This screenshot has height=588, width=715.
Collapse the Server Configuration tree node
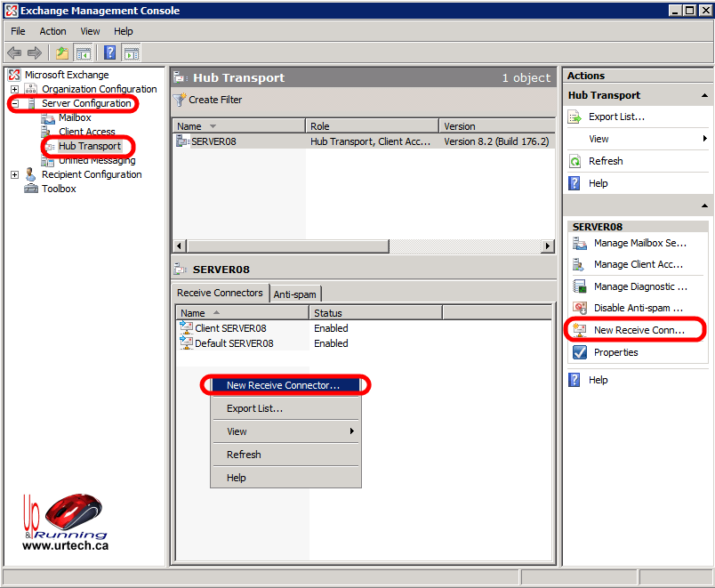(x=14, y=104)
